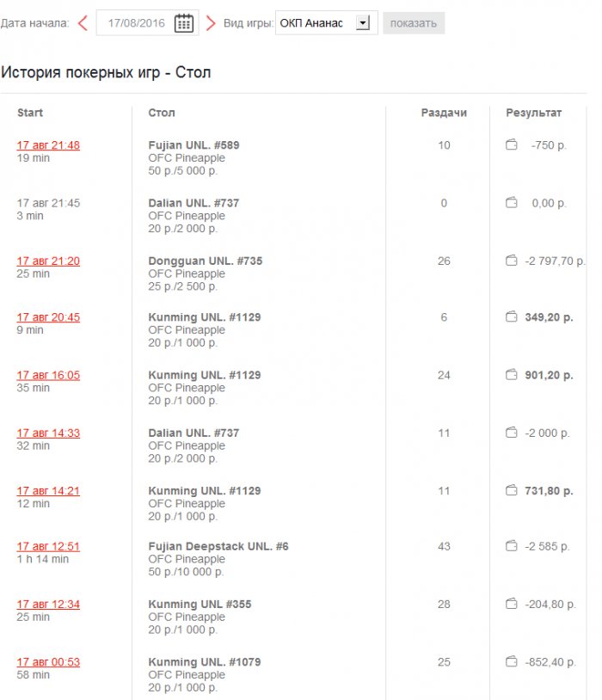Open session link 17 авг 00:53
The image size is (602, 700).
(48, 662)
